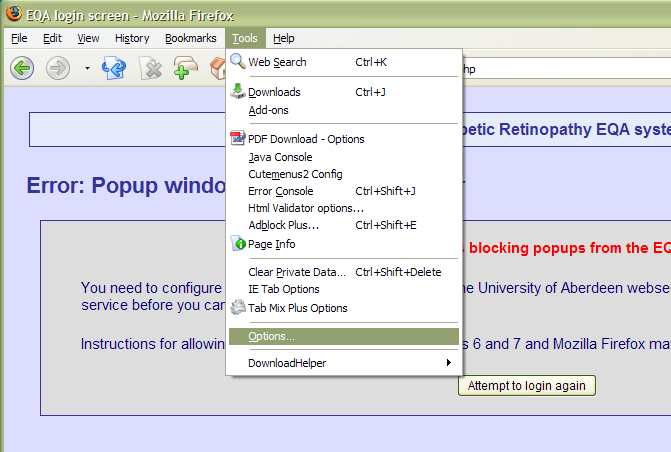
Task: Click the Firefox logo in title bar
Action: pyautogui.click(x=14, y=13)
